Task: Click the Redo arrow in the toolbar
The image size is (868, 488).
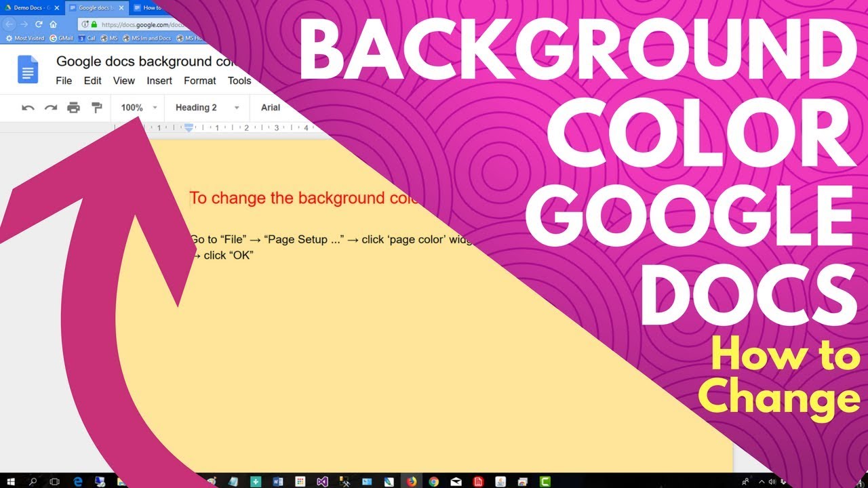Action: click(x=51, y=108)
